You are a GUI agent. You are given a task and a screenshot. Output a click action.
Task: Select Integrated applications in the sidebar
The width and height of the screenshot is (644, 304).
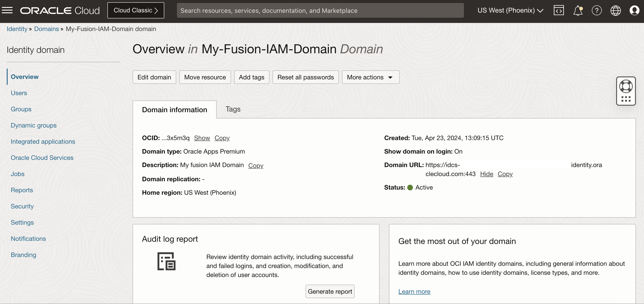(x=43, y=141)
